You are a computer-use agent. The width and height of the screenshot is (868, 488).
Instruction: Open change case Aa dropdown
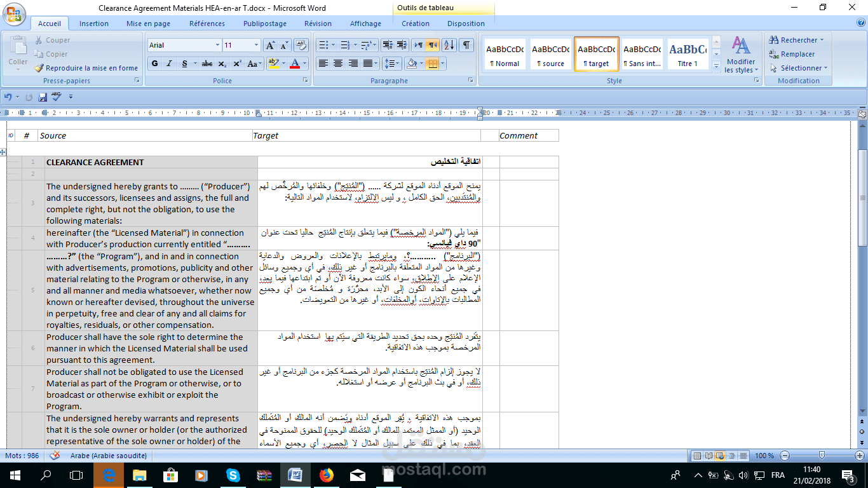254,64
